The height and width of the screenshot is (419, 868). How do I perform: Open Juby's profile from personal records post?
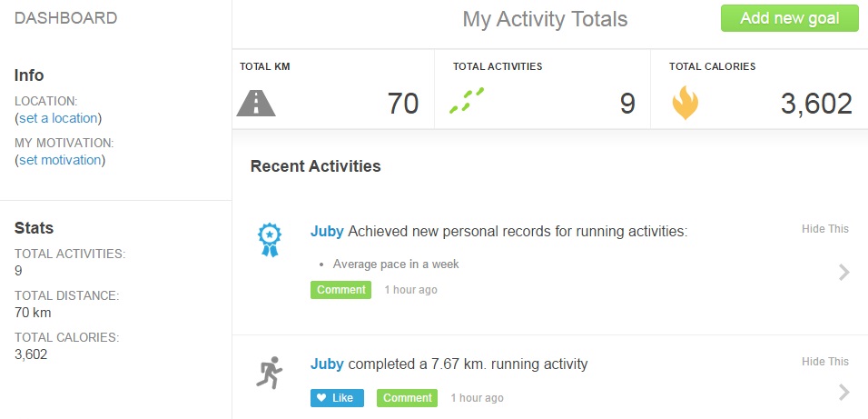(x=327, y=232)
